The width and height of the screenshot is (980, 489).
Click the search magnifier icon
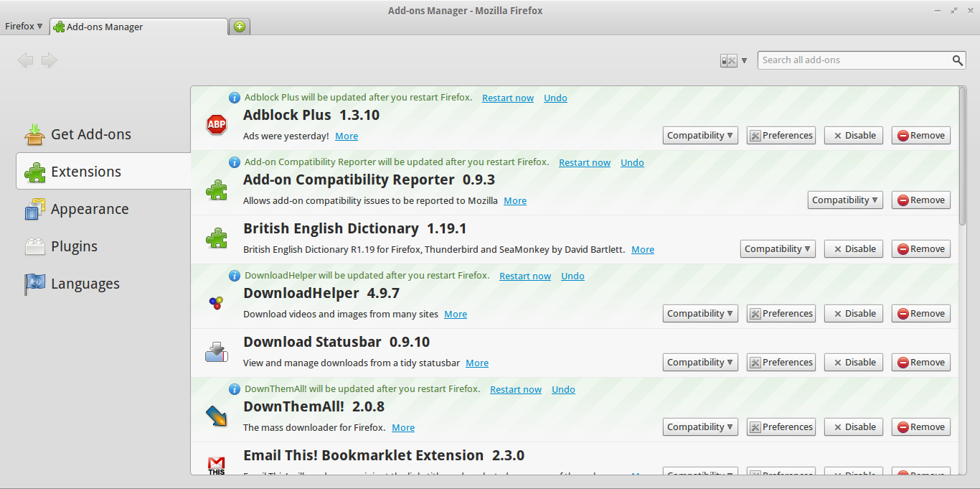click(x=958, y=60)
